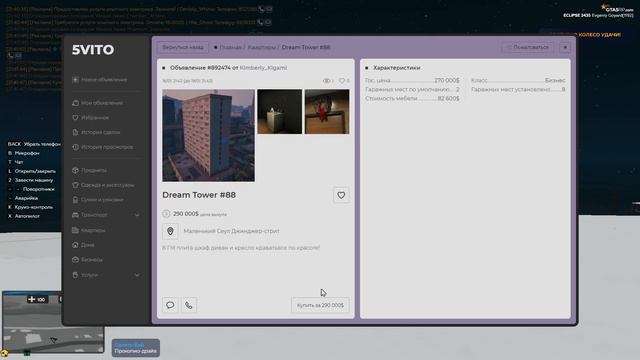640x360 pixels.
Task: Open 'Мои объявления' in the sidebar
Action: (98, 103)
